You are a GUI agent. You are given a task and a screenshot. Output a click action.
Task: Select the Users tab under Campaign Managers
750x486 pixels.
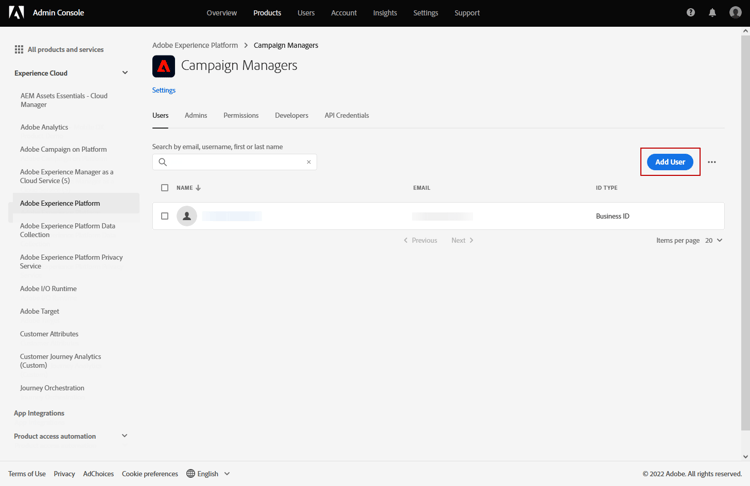coord(160,115)
